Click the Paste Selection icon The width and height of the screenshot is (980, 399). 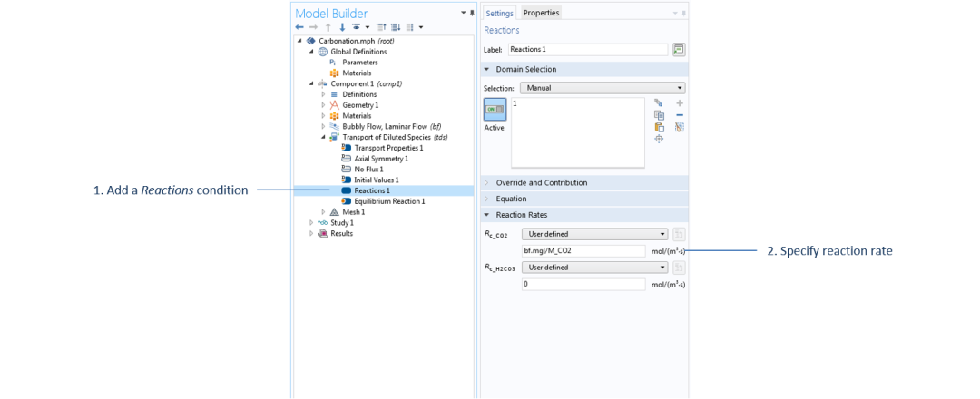coord(658,127)
